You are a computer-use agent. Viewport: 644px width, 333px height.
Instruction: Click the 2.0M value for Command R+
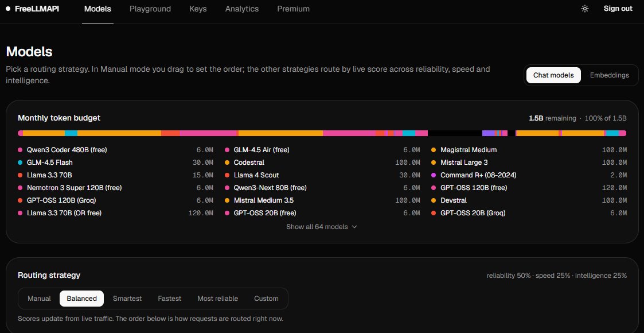click(x=619, y=175)
